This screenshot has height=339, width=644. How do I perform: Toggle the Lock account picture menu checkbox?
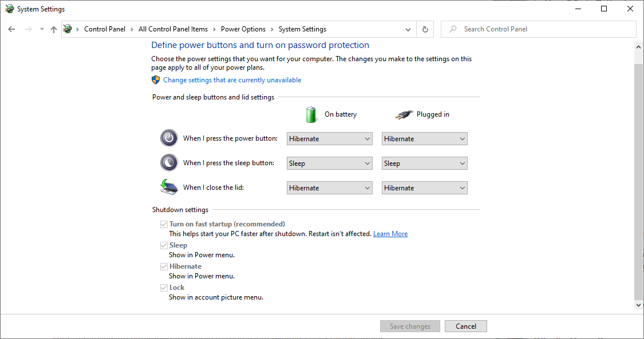tap(164, 288)
